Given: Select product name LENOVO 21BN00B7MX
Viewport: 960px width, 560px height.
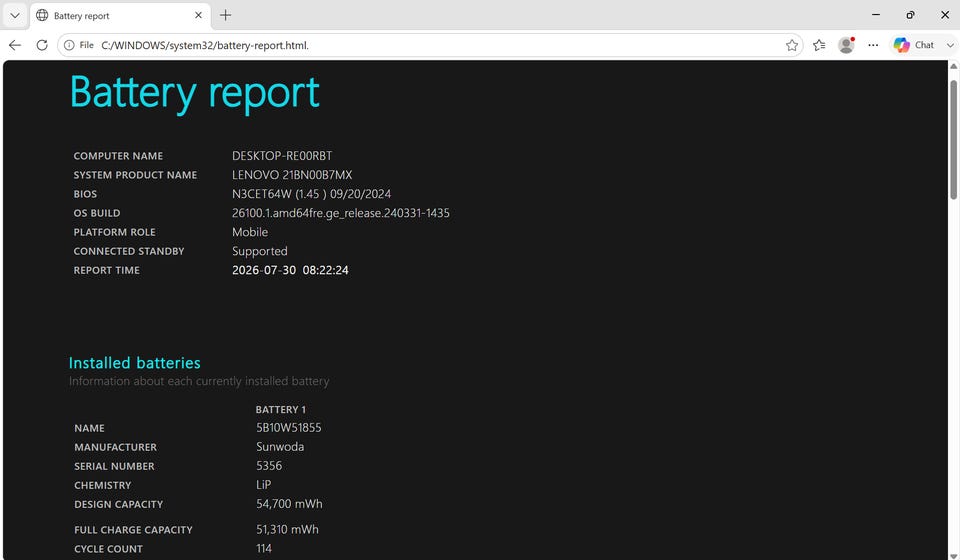Looking at the screenshot, I should (x=292, y=175).
